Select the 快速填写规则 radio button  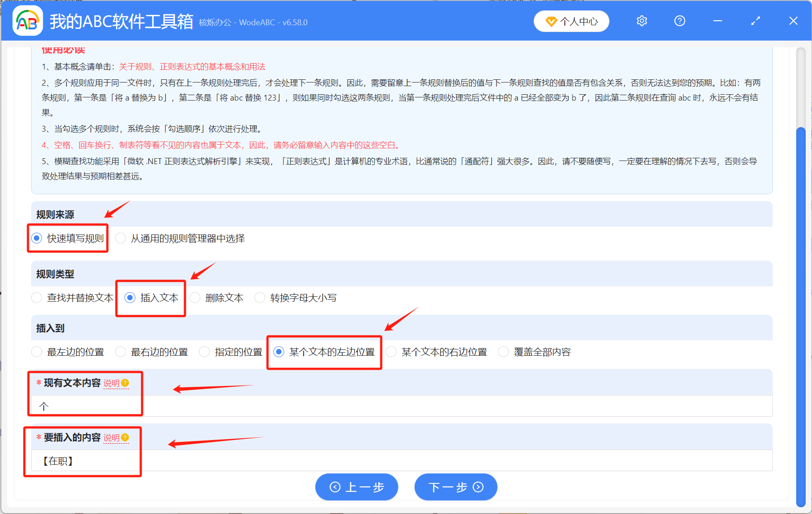pyautogui.click(x=36, y=238)
